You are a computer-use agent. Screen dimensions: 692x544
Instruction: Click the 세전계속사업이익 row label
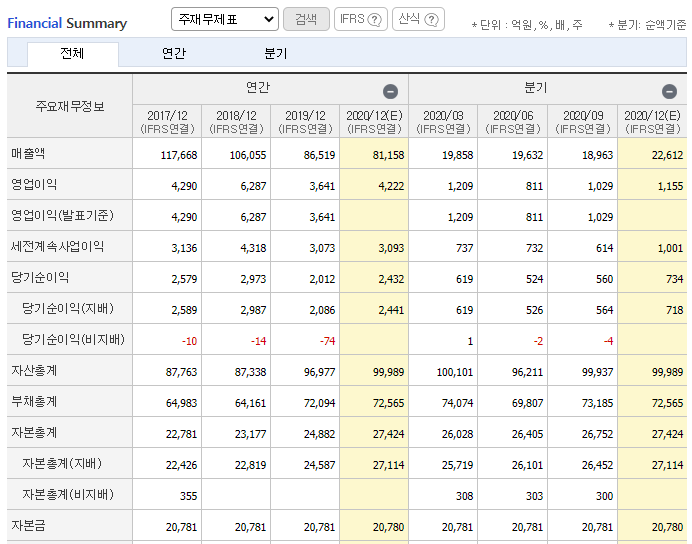click(x=57, y=246)
